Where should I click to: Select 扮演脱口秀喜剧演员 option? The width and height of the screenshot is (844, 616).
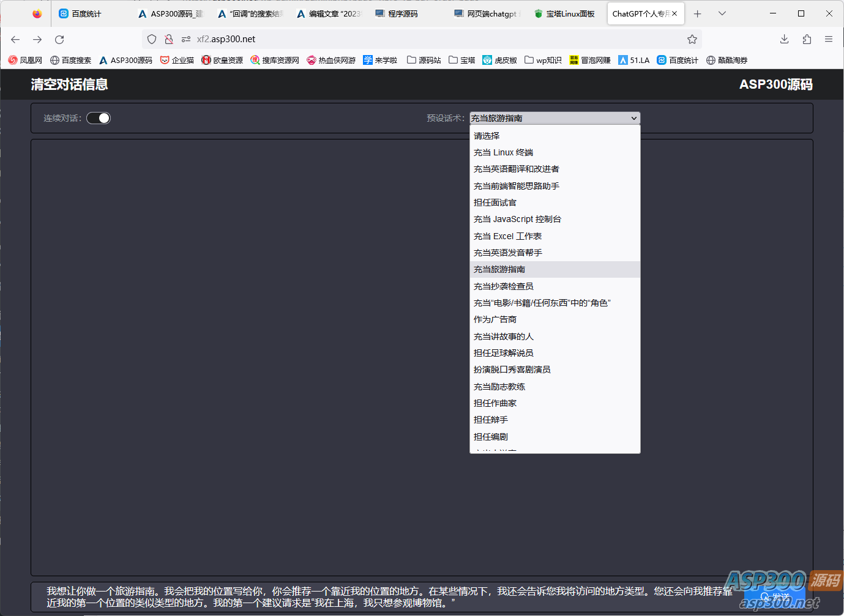point(555,369)
